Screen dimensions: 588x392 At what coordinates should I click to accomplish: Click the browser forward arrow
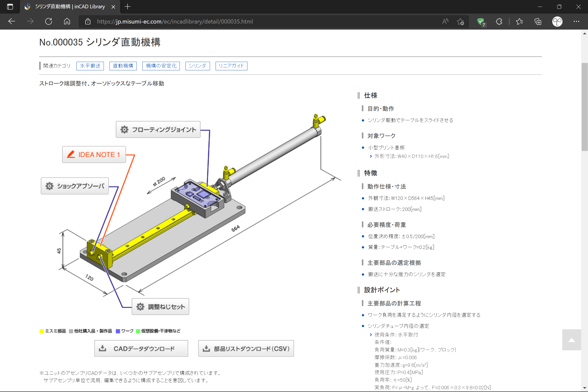[30, 22]
